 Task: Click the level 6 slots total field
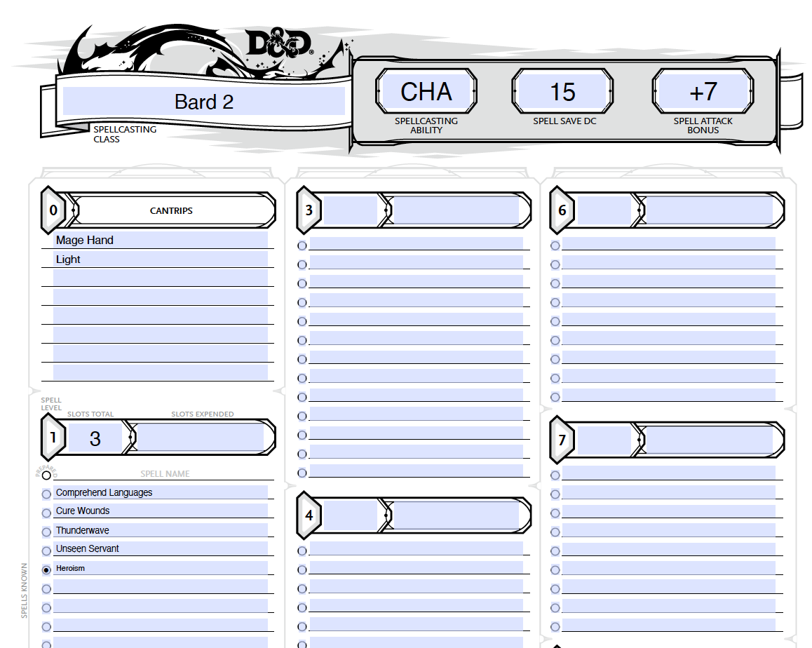[604, 210]
